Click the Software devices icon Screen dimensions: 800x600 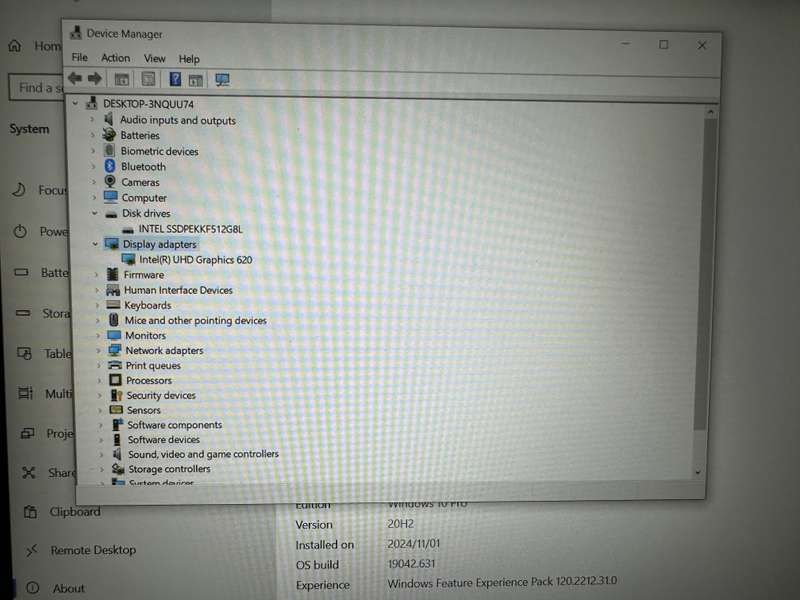point(117,439)
